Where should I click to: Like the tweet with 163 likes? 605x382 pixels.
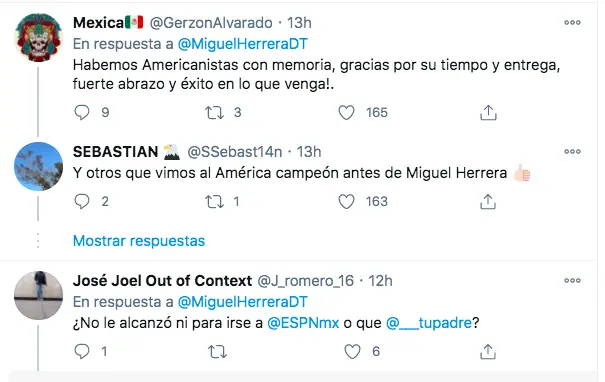click(x=346, y=201)
